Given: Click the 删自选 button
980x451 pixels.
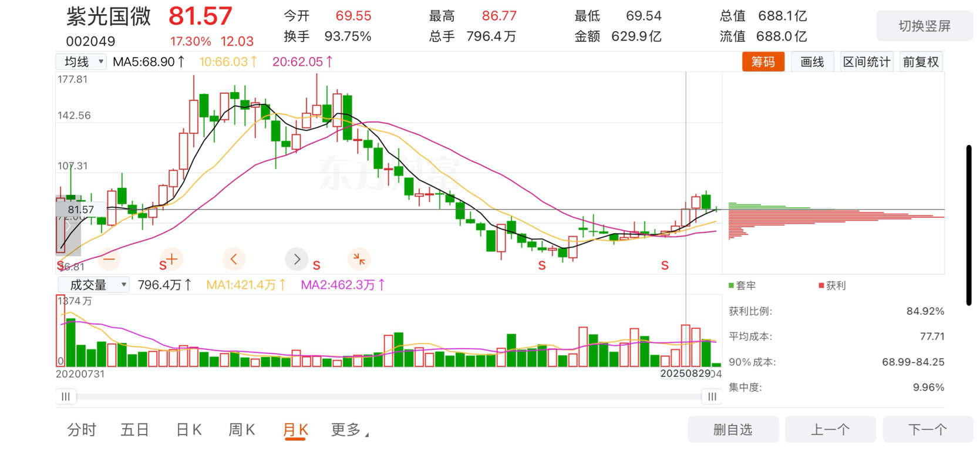Looking at the screenshot, I should click(x=733, y=430).
